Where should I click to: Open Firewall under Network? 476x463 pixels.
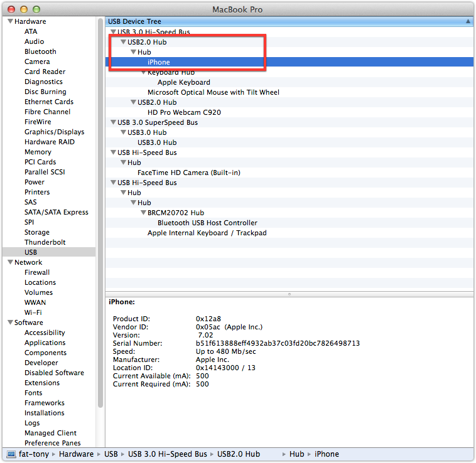tap(37, 272)
